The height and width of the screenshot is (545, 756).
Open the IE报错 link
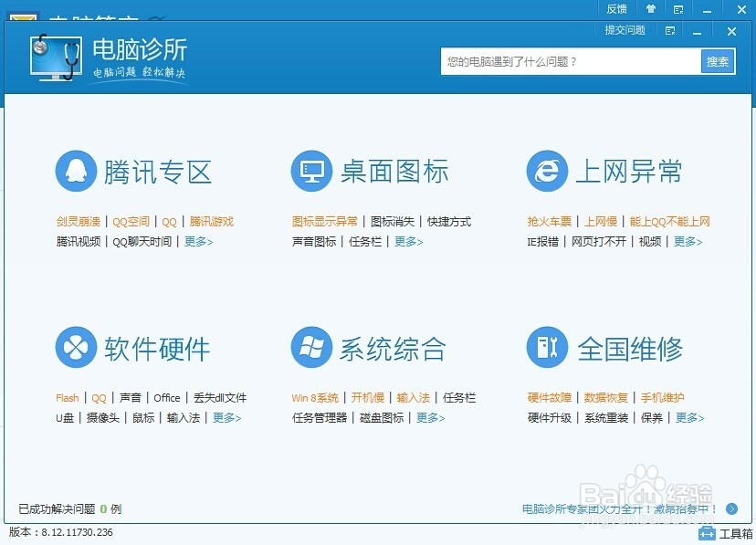tap(543, 241)
